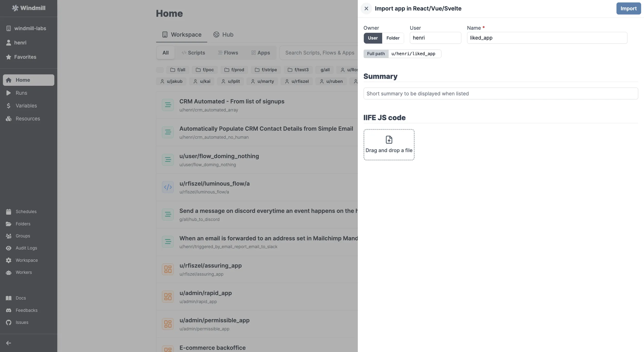Image resolution: width=644 pixels, height=352 pixels.
Task: Open the Resources section
Action: click(28, 118)
